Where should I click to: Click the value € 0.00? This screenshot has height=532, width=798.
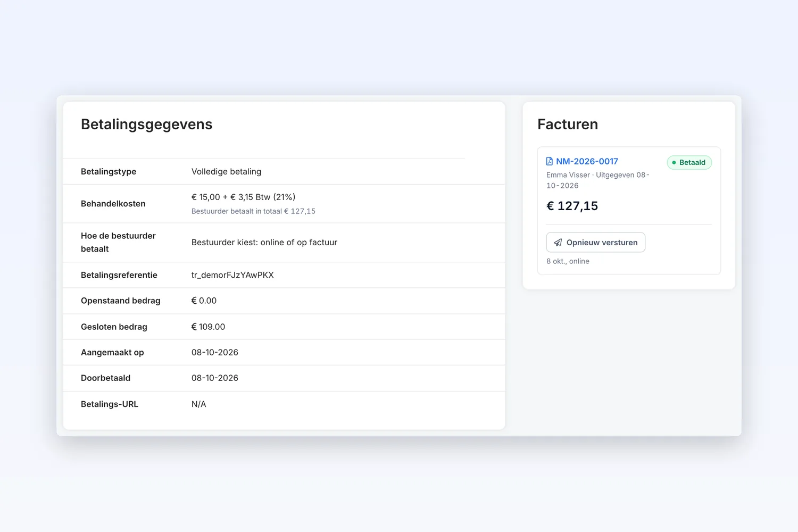coord(204,301)
